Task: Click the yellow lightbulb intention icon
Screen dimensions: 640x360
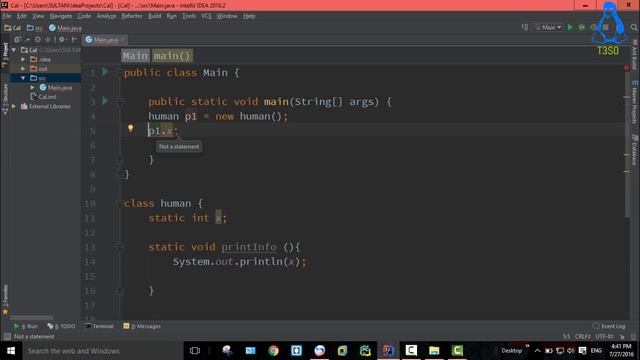Action: click(131, 129)
